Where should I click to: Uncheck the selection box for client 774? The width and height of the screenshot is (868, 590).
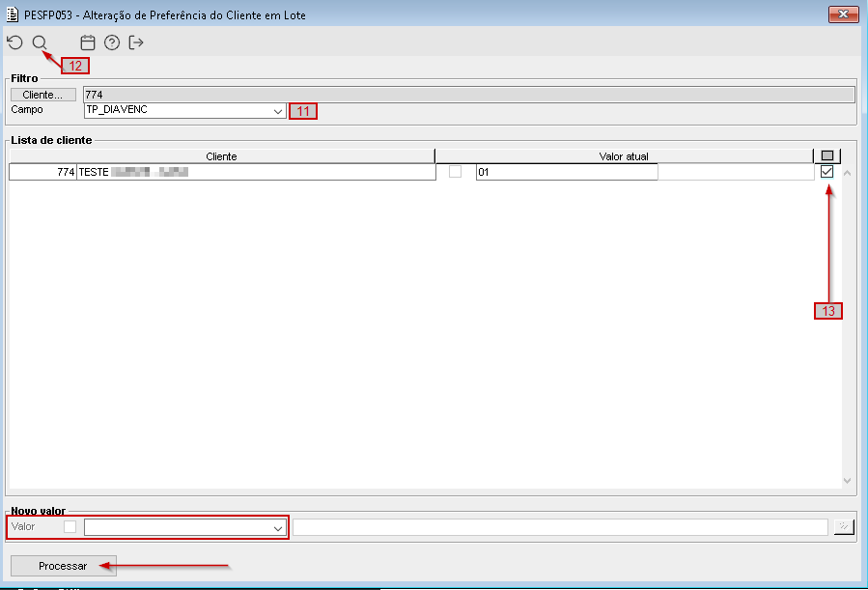[827, 172]
